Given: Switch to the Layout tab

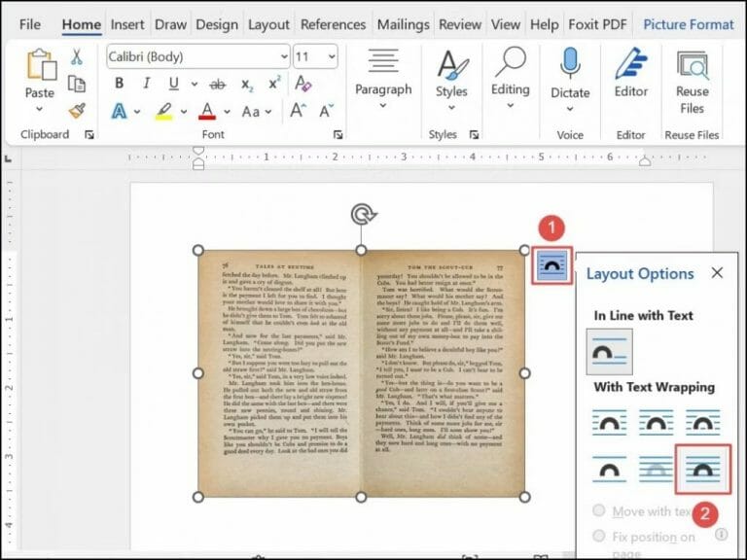Looking at the screenshot, I should pos(268,24).
